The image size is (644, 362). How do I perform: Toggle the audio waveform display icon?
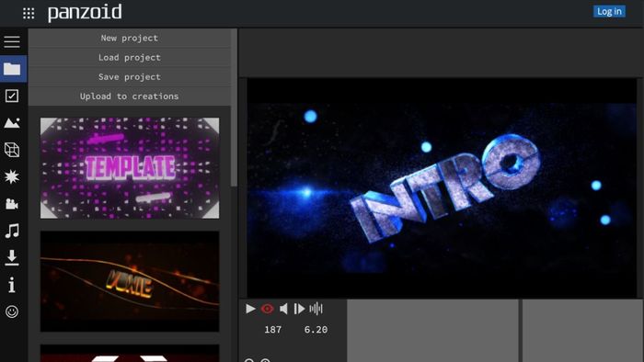(x=316, y=309)
